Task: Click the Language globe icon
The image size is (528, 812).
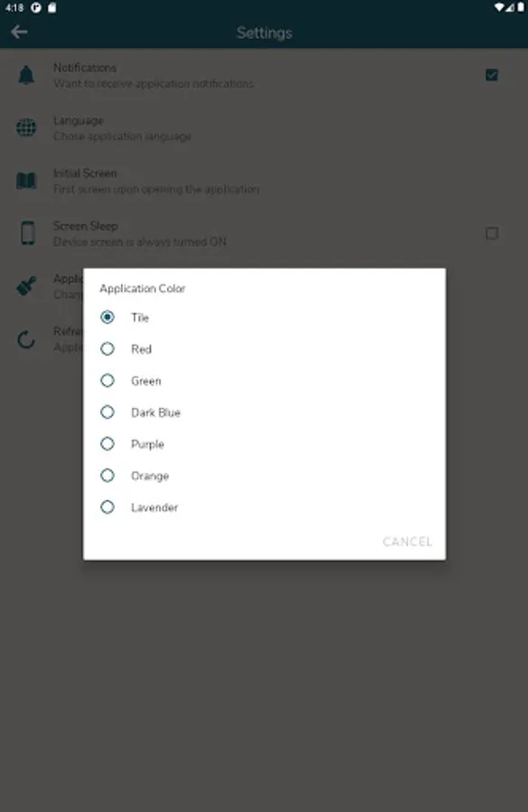Action: (x=26, y=128)
